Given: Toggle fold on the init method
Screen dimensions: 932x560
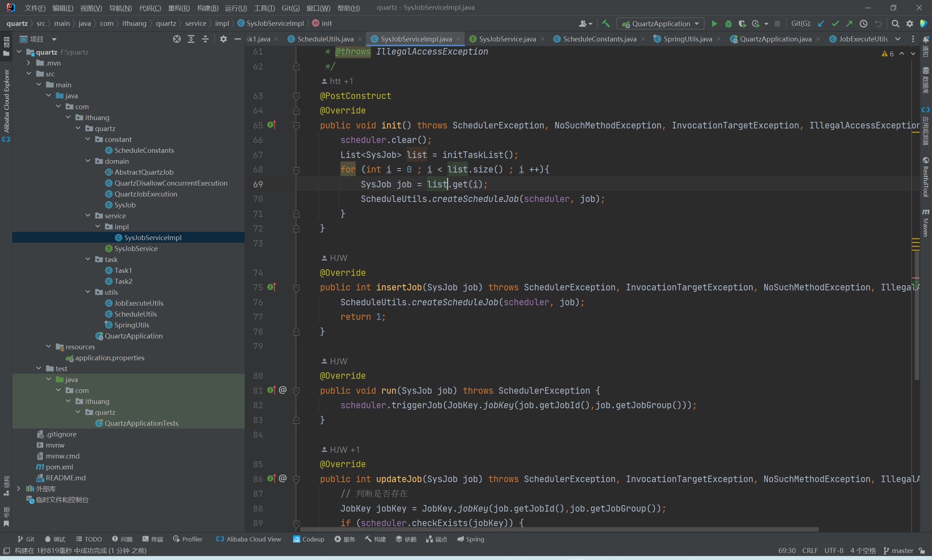Looking at the screenshot, I should (x=296, y=125).
